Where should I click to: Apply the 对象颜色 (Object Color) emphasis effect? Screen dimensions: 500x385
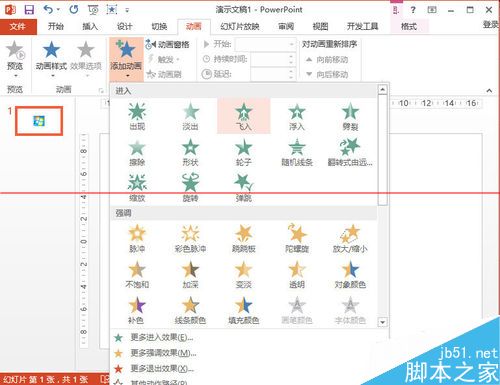(x=350, y=274)
